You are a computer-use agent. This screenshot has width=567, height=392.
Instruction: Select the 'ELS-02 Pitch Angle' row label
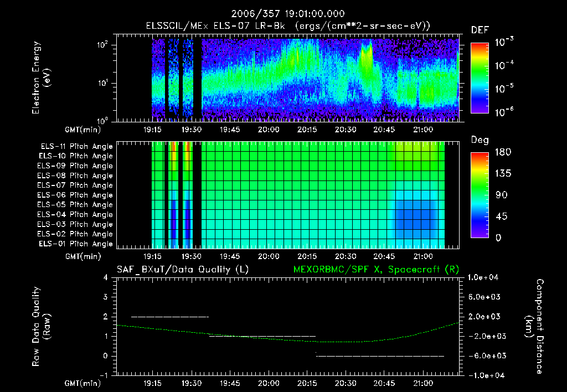click(x=75, y=234)
